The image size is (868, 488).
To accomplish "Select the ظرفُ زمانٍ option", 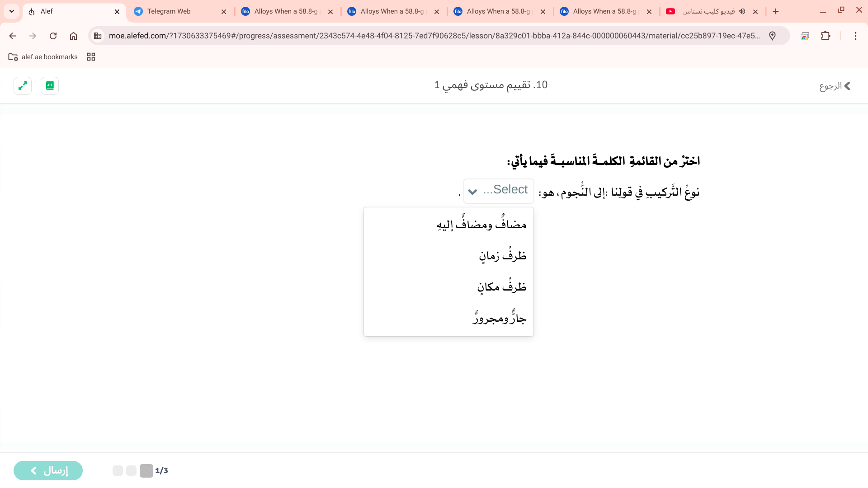I will point(502,256).
